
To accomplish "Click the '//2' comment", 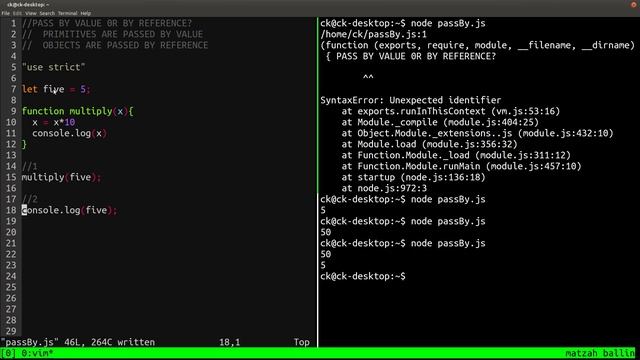I will pyautogui.click(x=29, y=200).
